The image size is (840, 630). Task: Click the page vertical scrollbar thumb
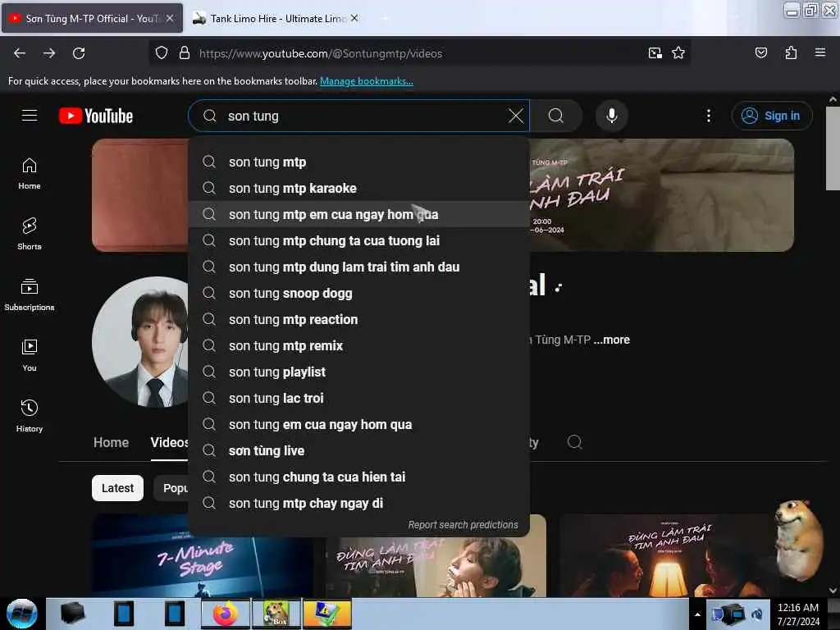click(833, 148)
